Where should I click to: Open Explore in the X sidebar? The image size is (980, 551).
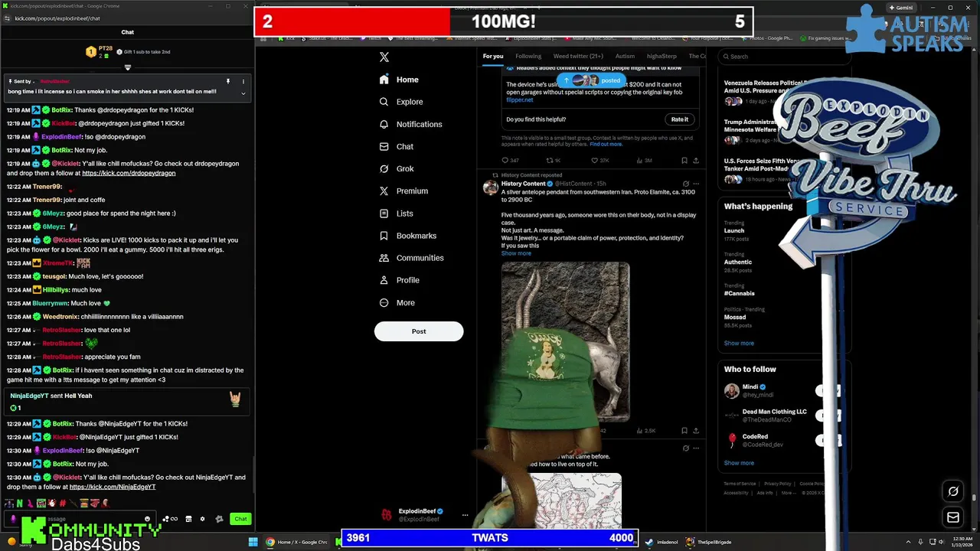pyautogui.click(x=401, y=102)
